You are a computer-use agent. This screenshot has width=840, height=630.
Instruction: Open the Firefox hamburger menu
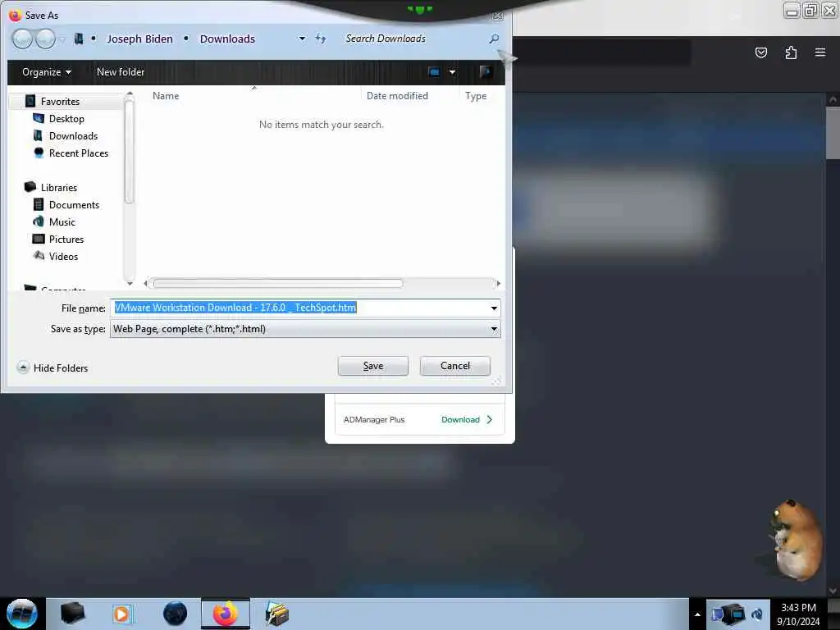pos(820,52)
